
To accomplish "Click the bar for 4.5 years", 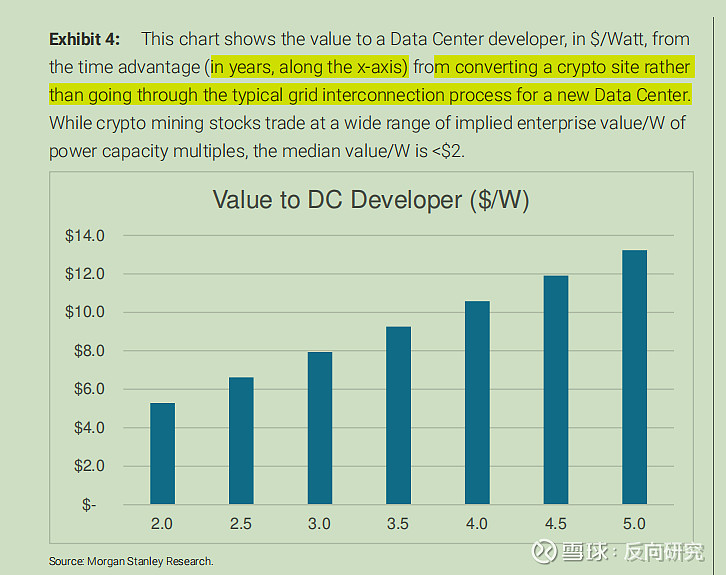I will 556,390.
